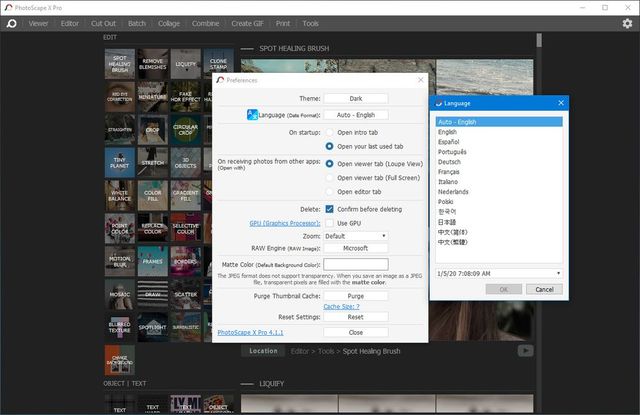Choose the Mosaic tool tile
640x415 pixels.
pyautogui.click(x=119, y=294)
